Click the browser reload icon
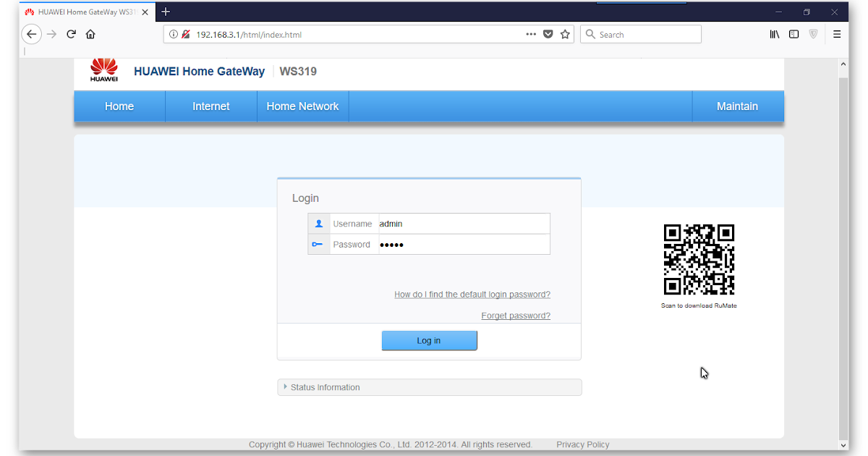 pos(70,34)
